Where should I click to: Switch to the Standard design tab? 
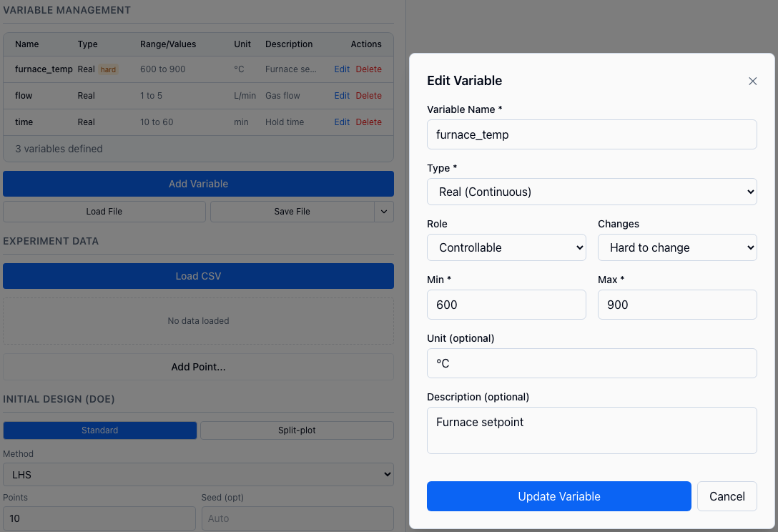99,430
